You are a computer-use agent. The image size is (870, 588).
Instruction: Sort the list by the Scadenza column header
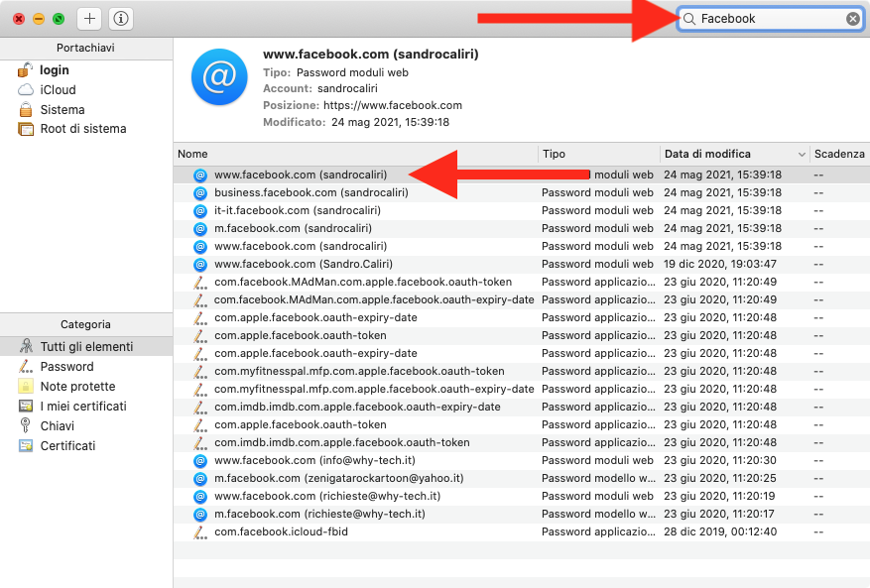pos(839,155)
